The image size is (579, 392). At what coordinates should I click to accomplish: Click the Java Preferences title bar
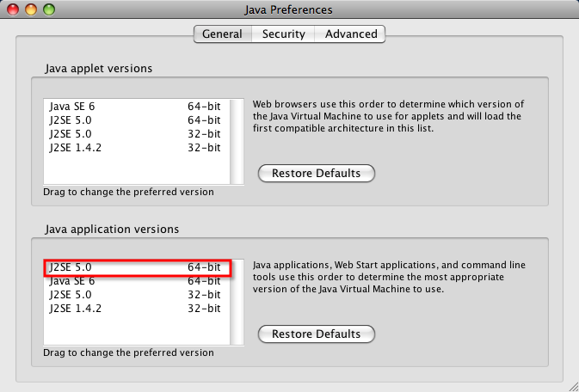pos(288,9)
